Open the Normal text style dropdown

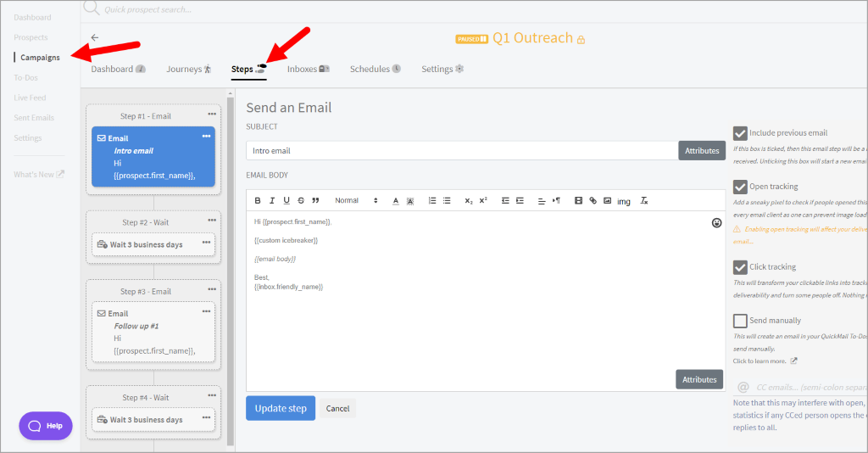(x=356, y=200)
